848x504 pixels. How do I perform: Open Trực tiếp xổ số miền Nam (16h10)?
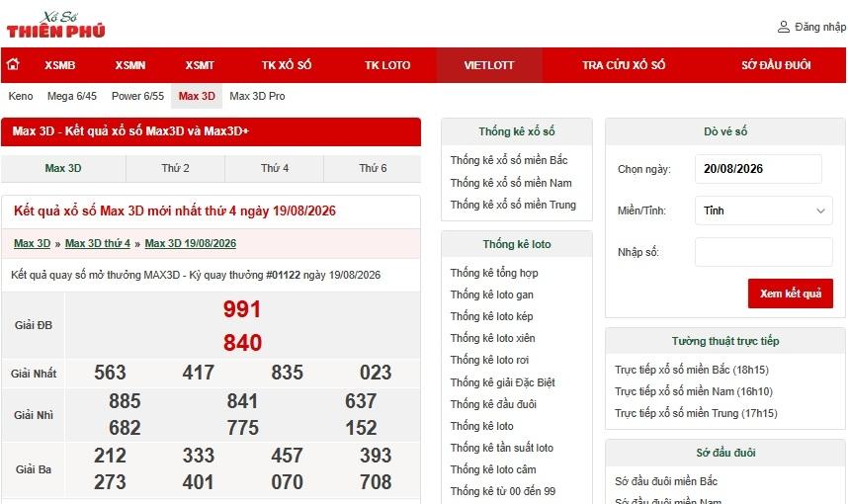(694, 391)
